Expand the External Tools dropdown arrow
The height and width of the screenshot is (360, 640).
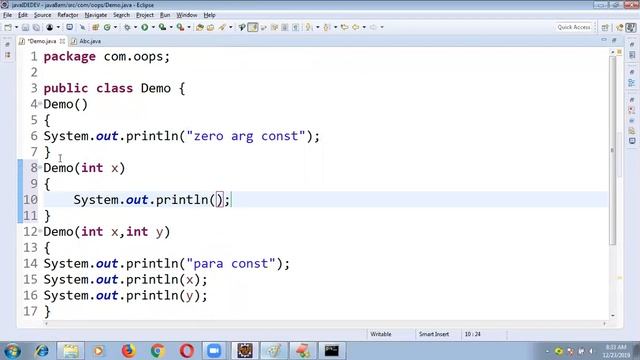click(x=189, y=27)
